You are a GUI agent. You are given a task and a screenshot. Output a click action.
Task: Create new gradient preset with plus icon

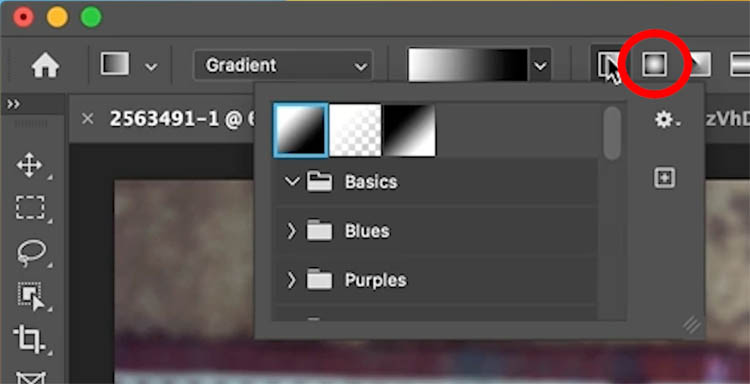click(x=665, y=178)
